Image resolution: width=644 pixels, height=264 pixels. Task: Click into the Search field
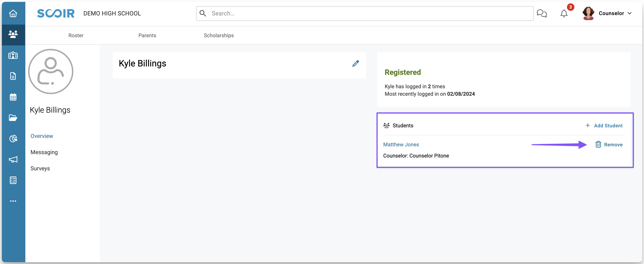pyautogui.click(x=365, y=14)
